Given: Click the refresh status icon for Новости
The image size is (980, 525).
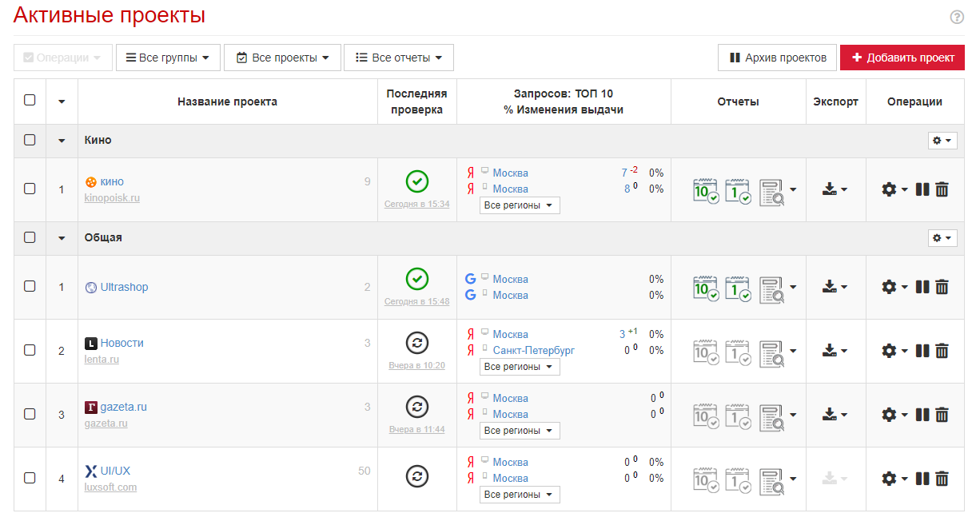Looking at the screenshot, I should 416,343.
